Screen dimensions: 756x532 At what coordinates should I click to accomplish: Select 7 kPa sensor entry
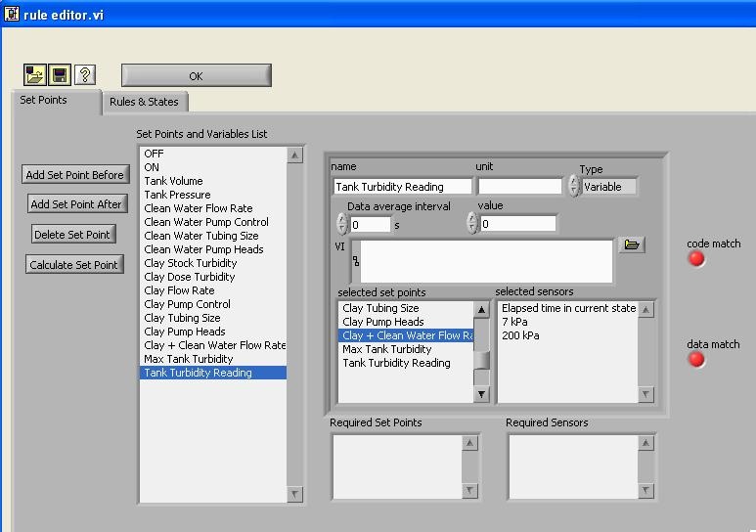click(x=568, y=322)
